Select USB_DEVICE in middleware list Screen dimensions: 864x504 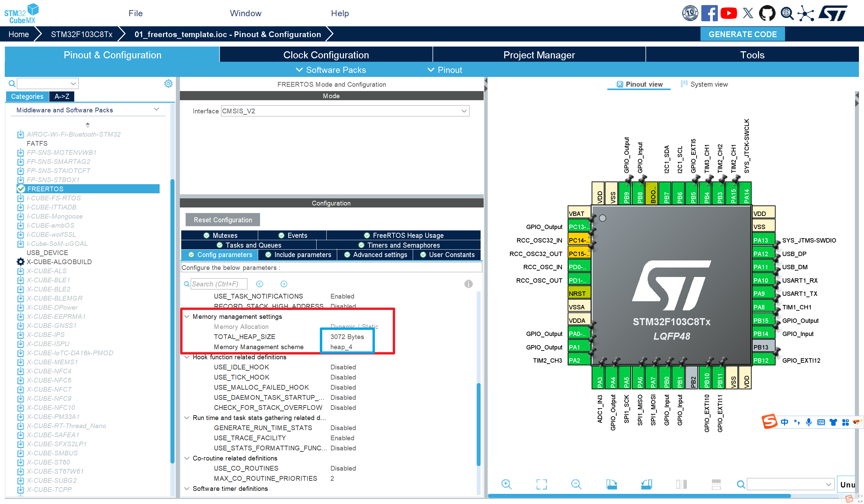click(47, 253)
